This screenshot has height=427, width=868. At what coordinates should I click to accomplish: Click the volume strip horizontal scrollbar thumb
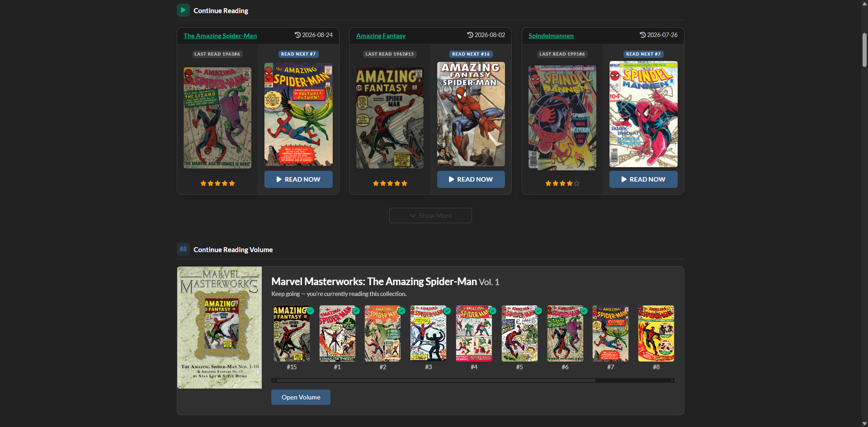(436, 380)
